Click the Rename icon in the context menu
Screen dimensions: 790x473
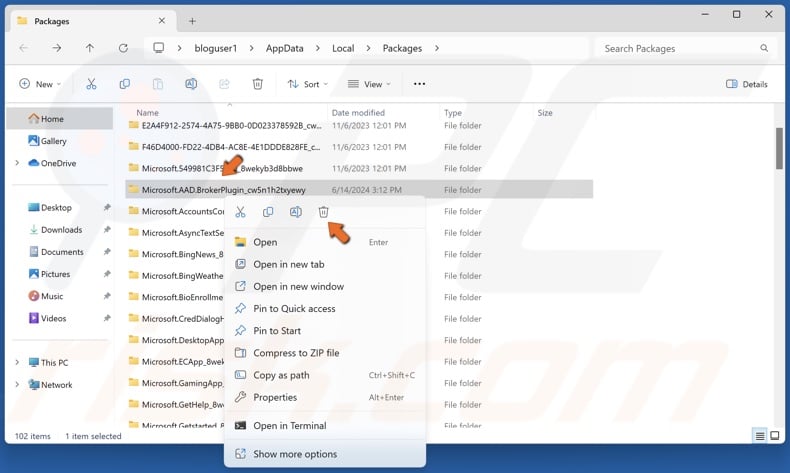(296, 212)
